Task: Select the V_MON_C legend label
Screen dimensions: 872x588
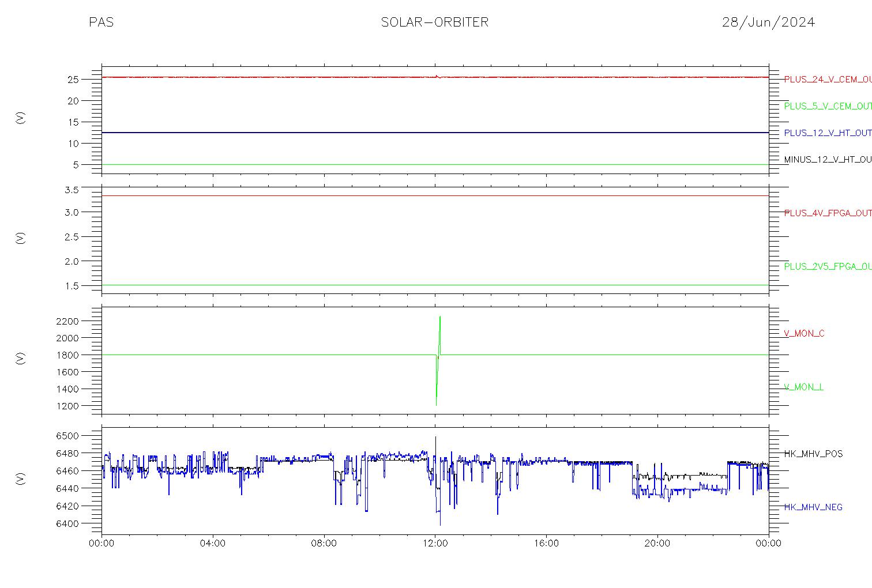Action: tap(804, 333)
